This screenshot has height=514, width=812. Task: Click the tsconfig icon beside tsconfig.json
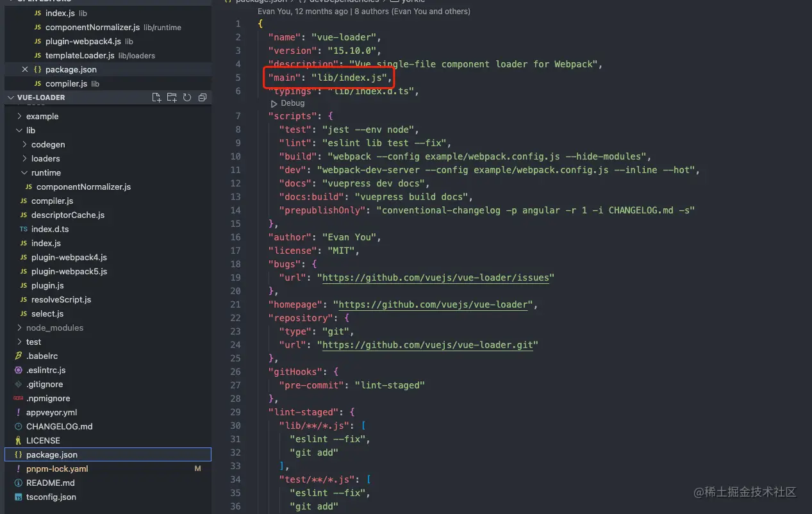click(19, 497)
